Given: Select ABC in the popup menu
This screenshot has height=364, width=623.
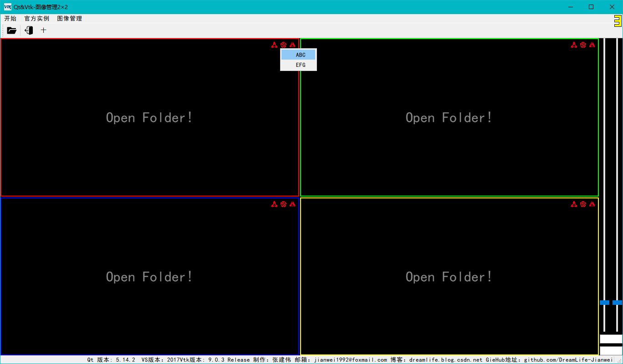Looking at the screenshot, I should [x=298, y=55].
